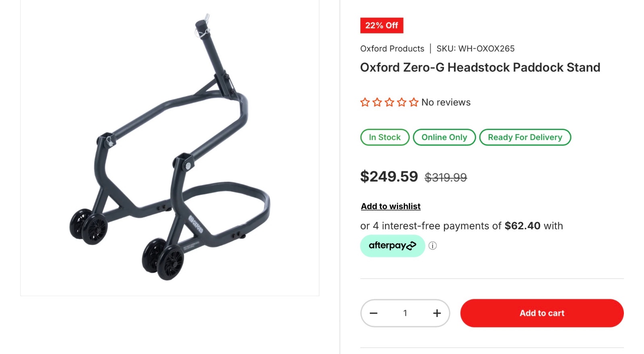Click the first rating star
Image resolution: width=644 pixels, height=354 pixels.
[x=365, y=102]
